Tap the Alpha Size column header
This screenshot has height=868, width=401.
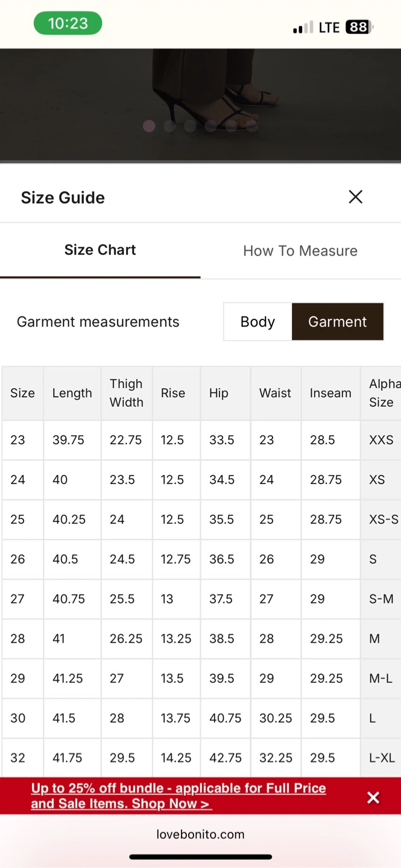click(384, 393)
